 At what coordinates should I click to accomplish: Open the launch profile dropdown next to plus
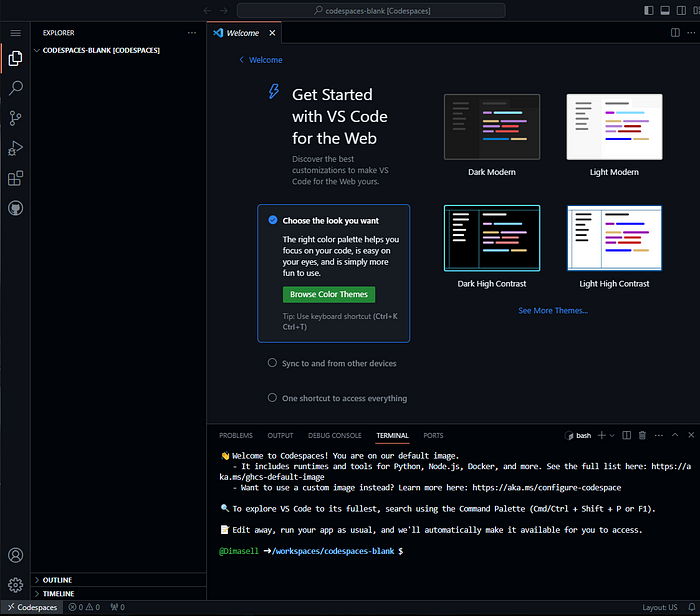[612, 435]
